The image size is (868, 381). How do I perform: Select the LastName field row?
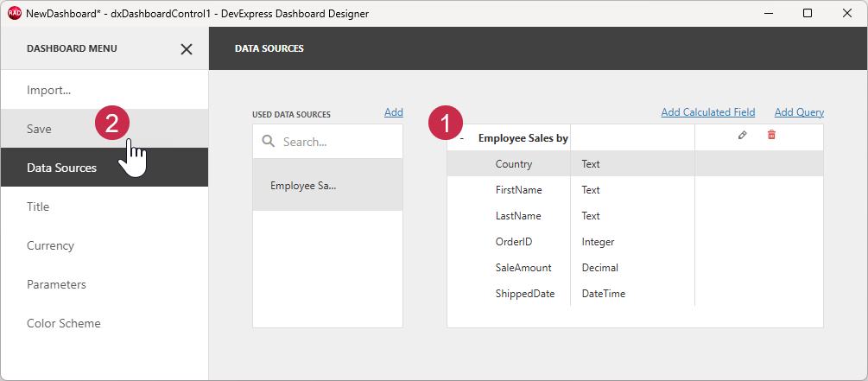click(635, 216)
